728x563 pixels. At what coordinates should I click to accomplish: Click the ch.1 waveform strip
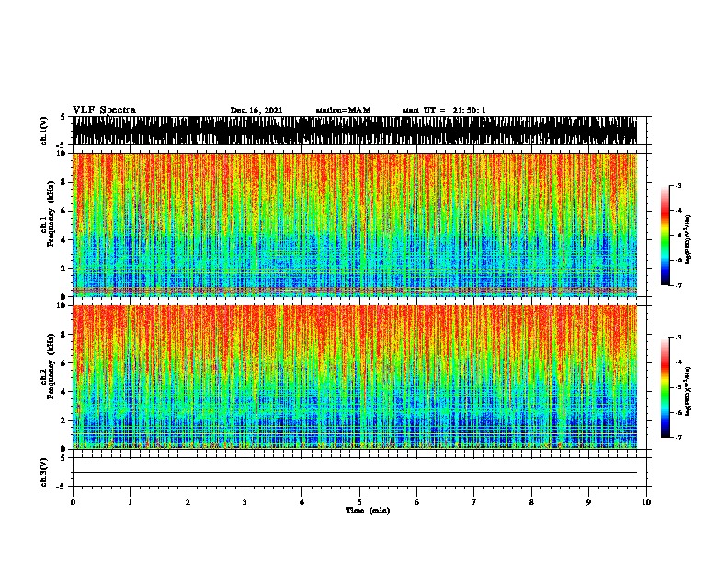[x=355, y=131]
